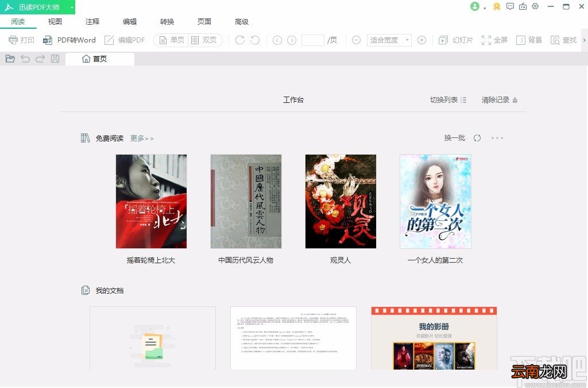Click the refresh circular icon
Screen dimensions: 588x388
point(477,138)
